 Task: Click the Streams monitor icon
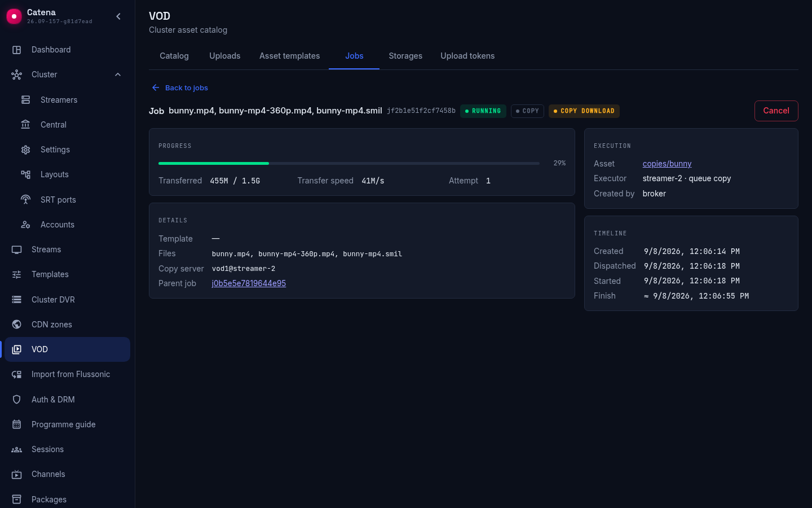click(x=17, y=249)
